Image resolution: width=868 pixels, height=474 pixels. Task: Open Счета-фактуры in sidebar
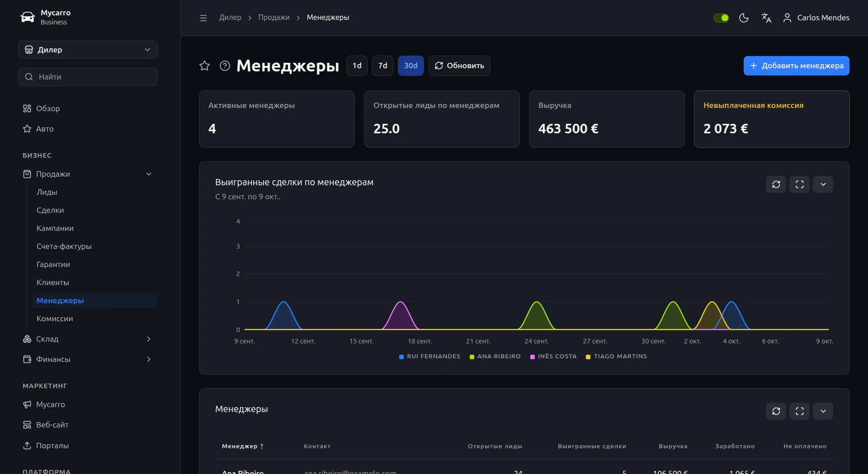64,246
